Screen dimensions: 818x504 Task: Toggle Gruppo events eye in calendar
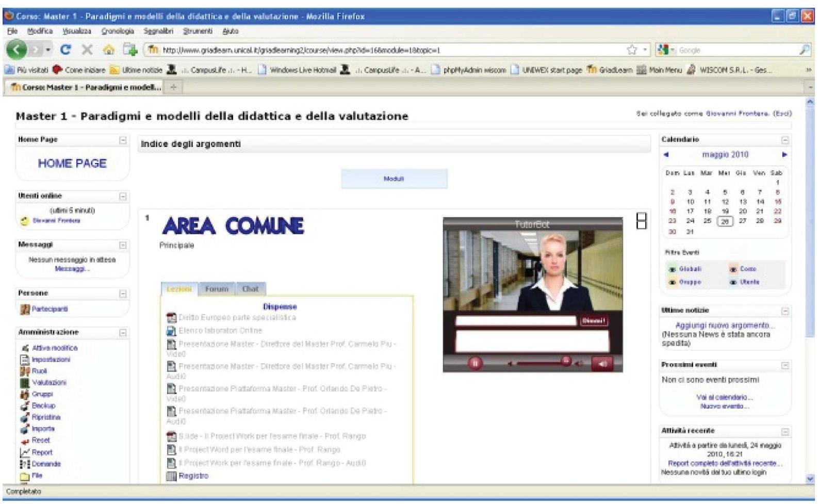point(672,283)
